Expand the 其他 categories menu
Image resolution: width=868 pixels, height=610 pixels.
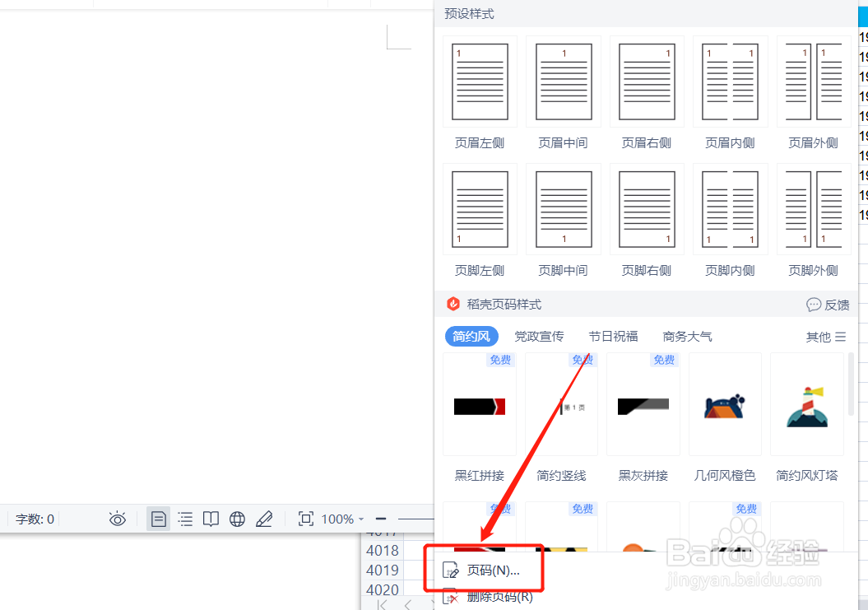coord(825,336)
